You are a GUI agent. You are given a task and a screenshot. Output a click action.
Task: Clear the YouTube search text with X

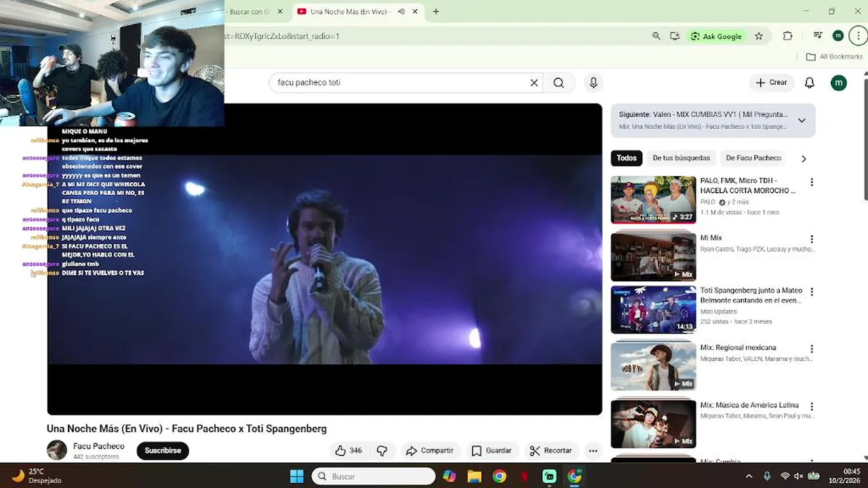(534, 83)
